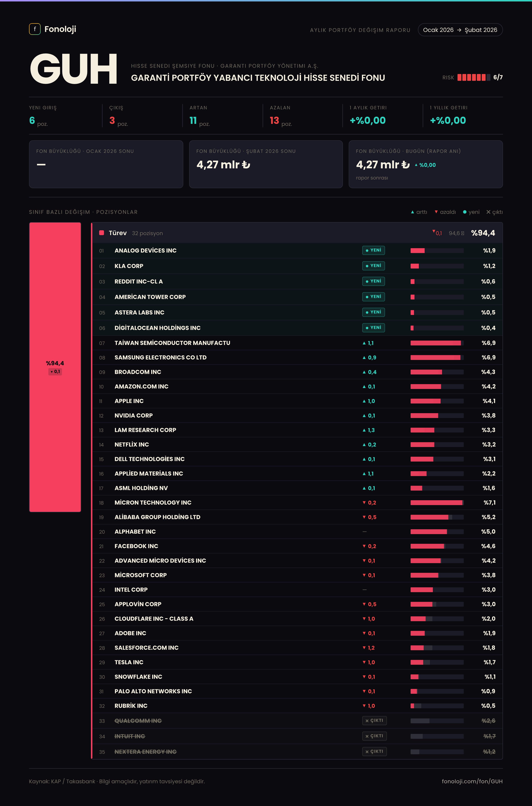Select the Adobe Inc row name
532x806 pixels.
pos(130,633)
